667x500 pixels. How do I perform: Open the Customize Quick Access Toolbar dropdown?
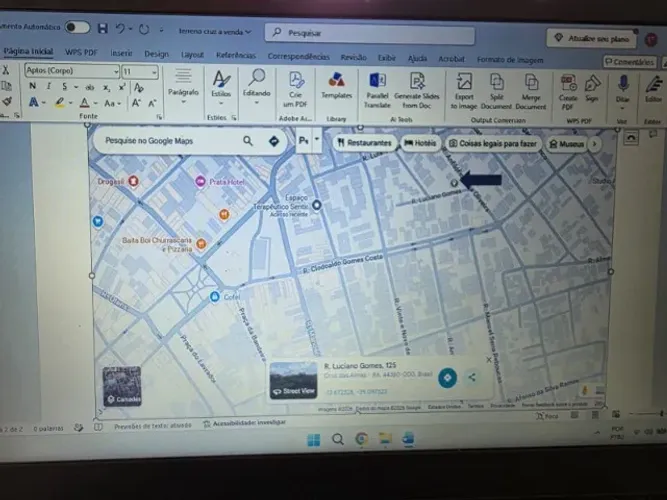pos(161,30)
